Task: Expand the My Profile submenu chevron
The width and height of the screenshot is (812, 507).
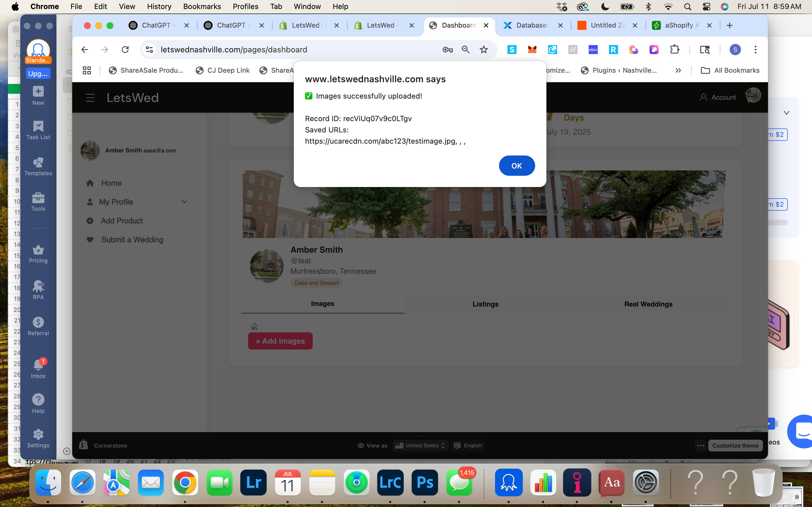Action: pos(184,202)
